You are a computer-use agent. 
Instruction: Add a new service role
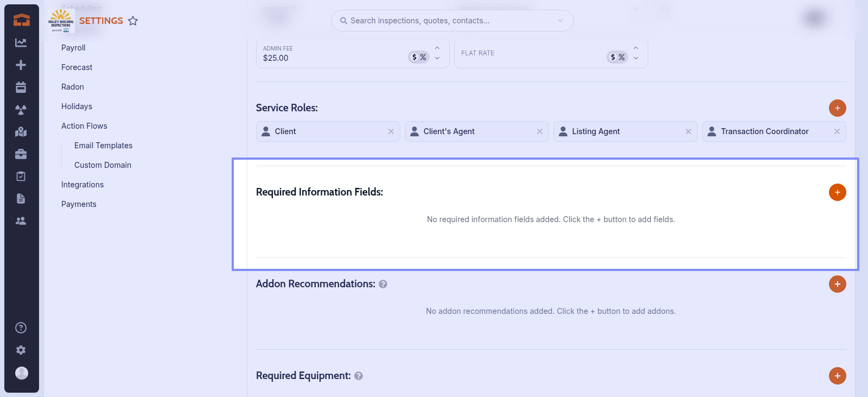tap(837, 108)
